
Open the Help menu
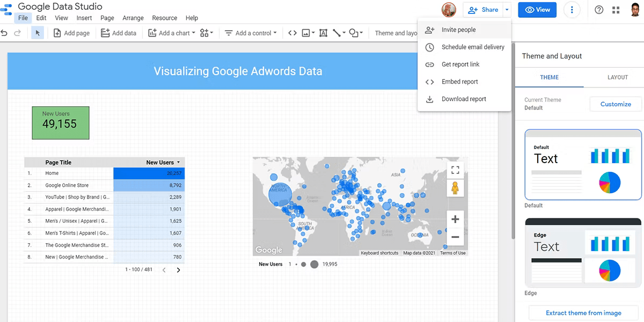[x=192, y=18]
